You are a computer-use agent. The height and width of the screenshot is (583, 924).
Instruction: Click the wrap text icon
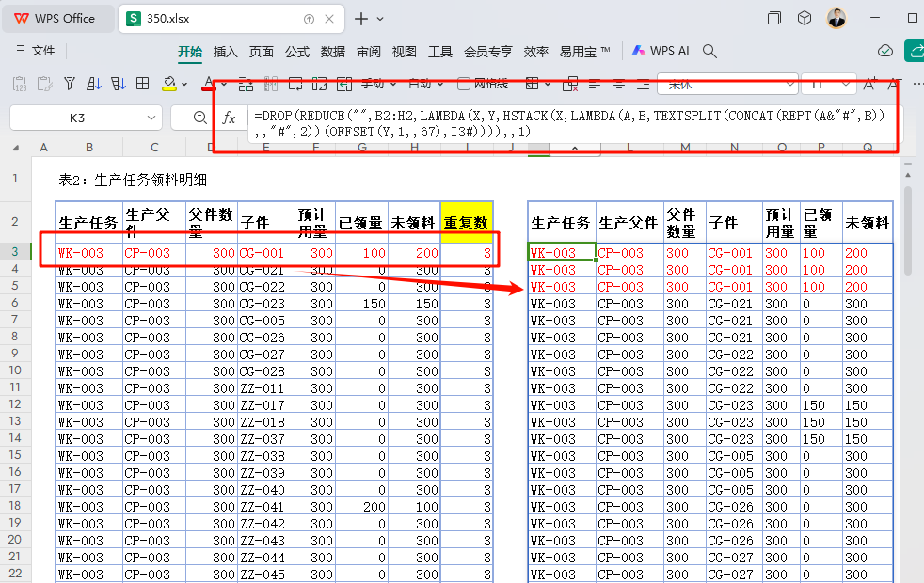click(295, 85)
